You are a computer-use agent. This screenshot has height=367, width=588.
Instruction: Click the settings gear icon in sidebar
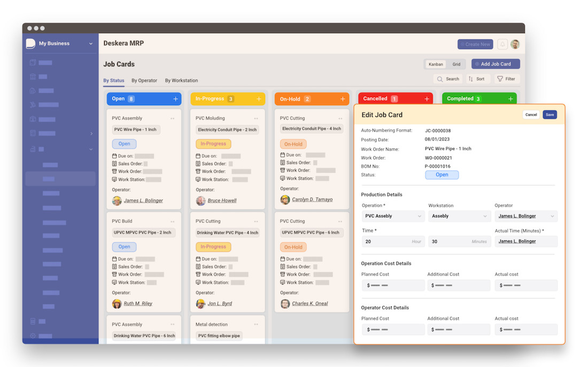tap(33, 335)
